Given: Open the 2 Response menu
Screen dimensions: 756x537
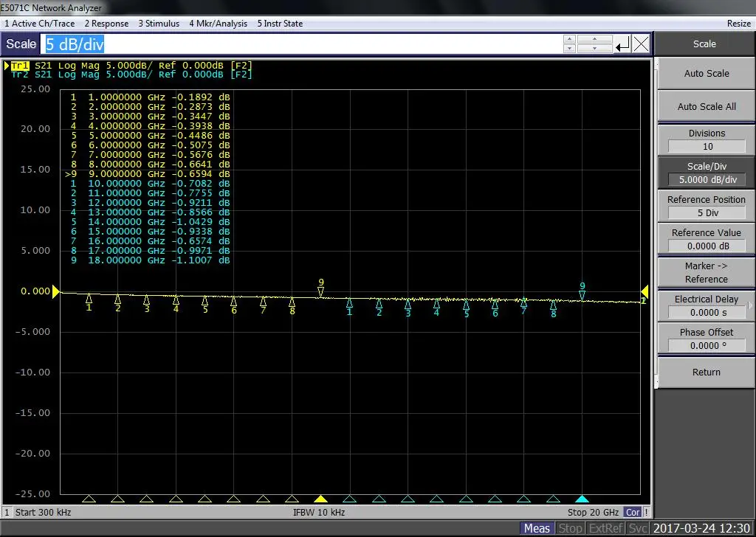Looking at the screenshot, I should tap(106, 23).
